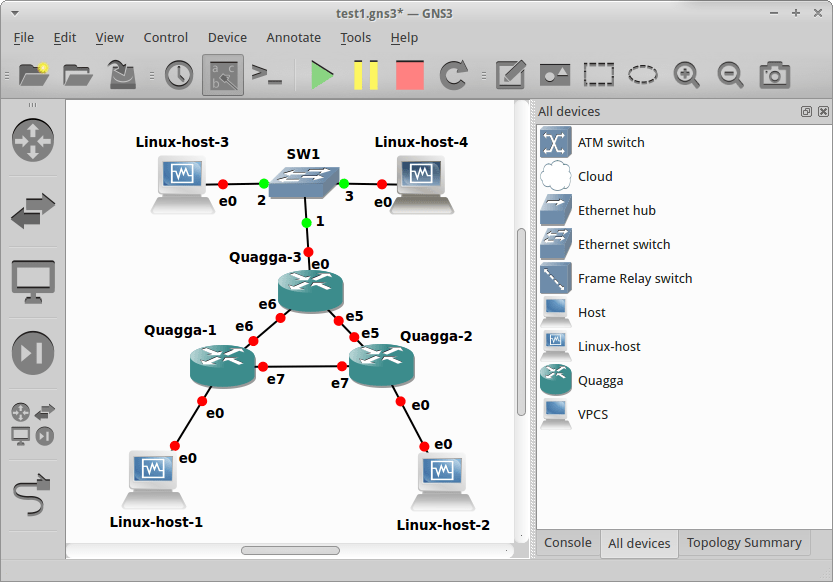Toggle the browse end devices sidebar button
The width and height of the screenshot is (833, 582).
31,282
